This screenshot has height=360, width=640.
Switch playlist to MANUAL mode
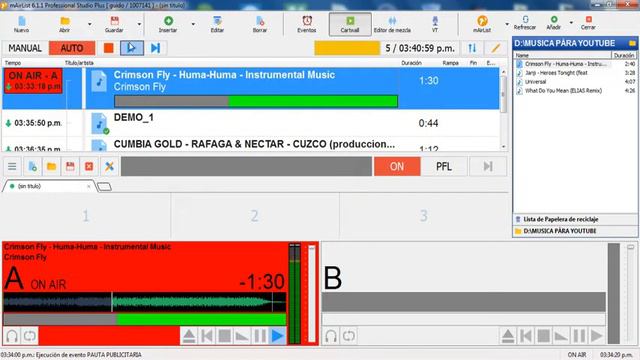tap(25, 48)
